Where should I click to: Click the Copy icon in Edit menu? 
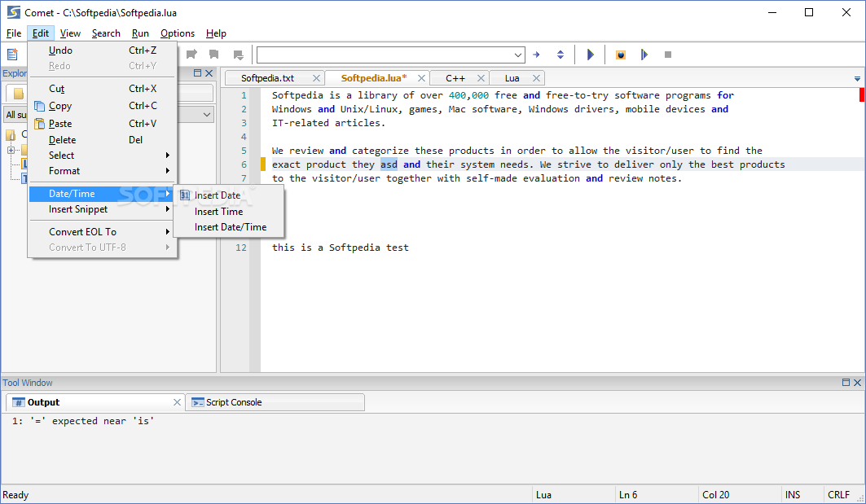(x=39, y=106)
